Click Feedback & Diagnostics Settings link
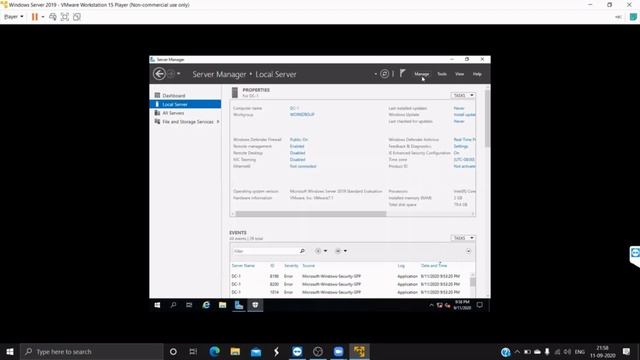This screenshot has width=640, height=360. pyautogui.click(x=461, y=146)
